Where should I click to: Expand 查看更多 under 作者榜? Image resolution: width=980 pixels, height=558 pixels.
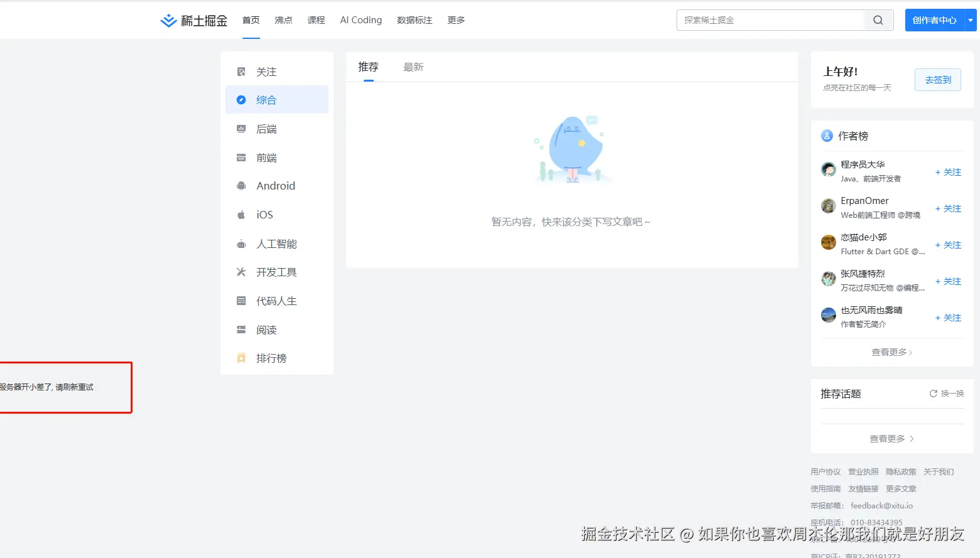click(x=891, y=352)
